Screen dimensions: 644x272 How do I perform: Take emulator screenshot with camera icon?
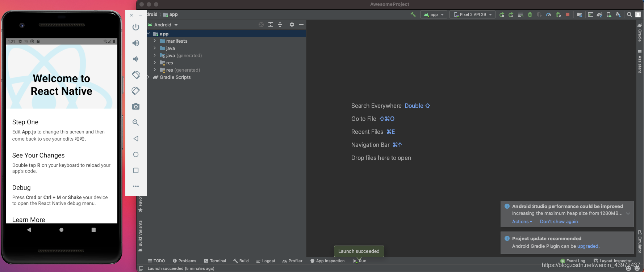(x=136, y=106)
